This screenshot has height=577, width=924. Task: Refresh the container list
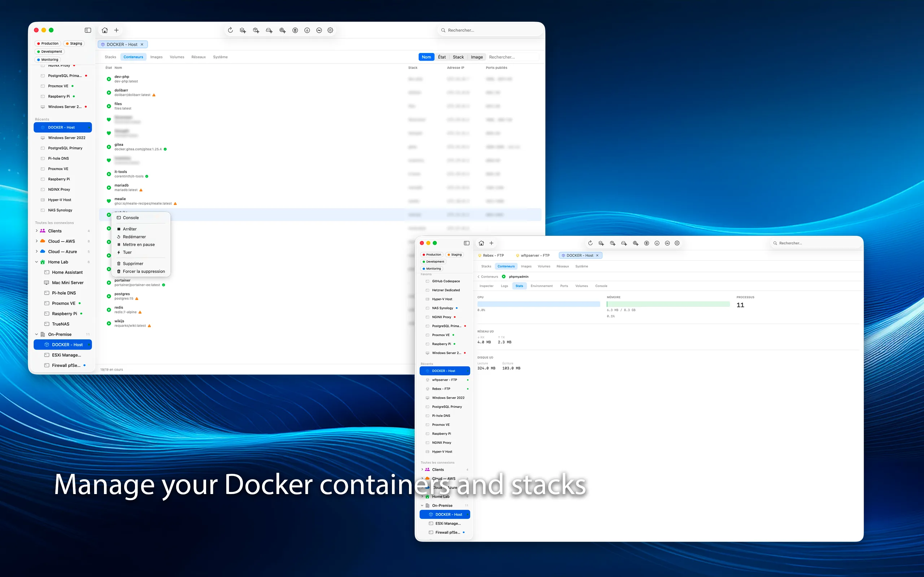[230, 30]
